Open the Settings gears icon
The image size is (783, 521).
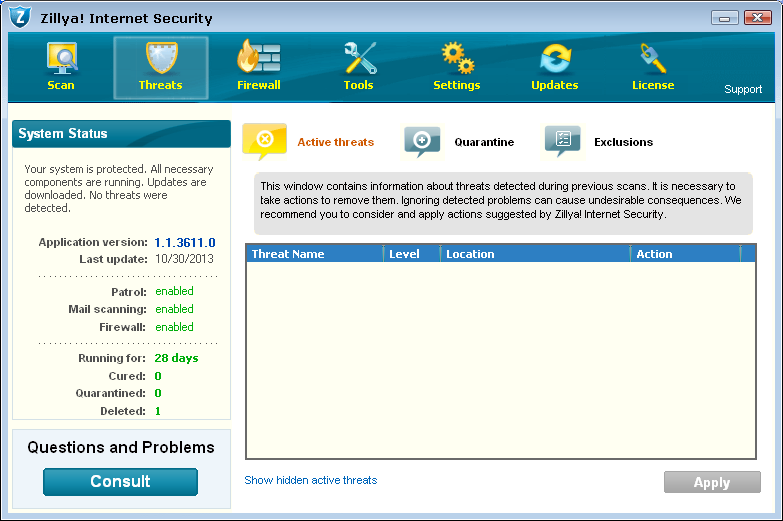[x=458, y=58]
